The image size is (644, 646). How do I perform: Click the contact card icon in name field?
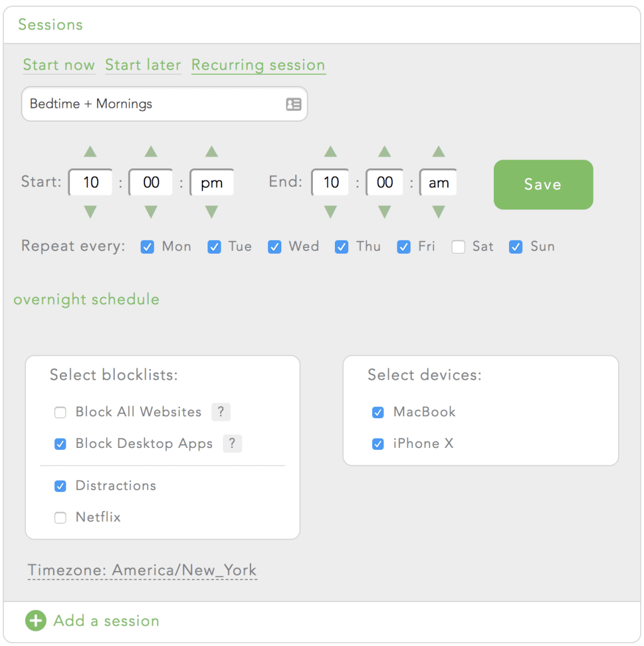point(293,104)
